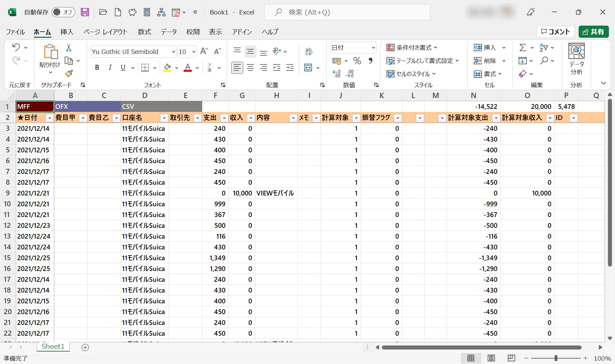Click the calculator icon in quick access toolbar
This screenshot has height=364, width=615.
point(147,12)
